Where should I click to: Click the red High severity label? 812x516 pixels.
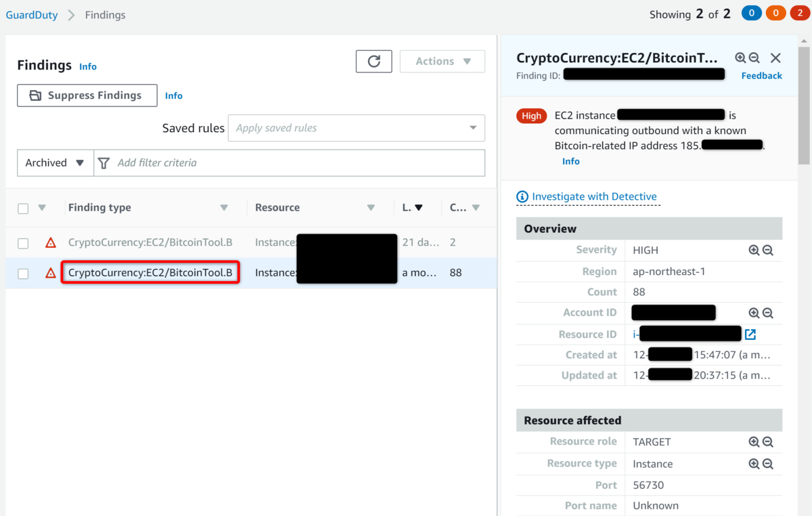532,116
